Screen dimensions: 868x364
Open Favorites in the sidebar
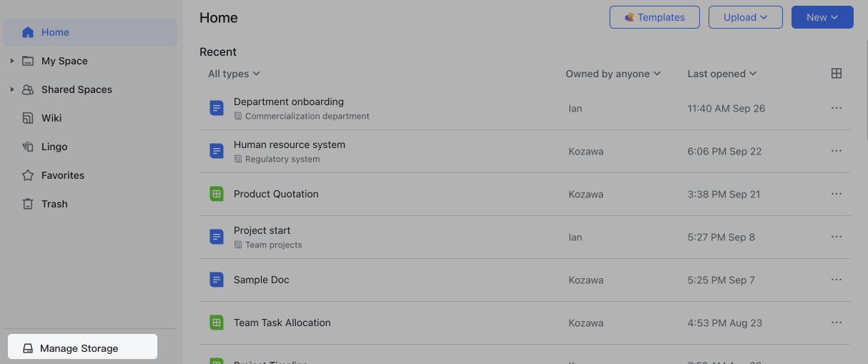[63, 175]
